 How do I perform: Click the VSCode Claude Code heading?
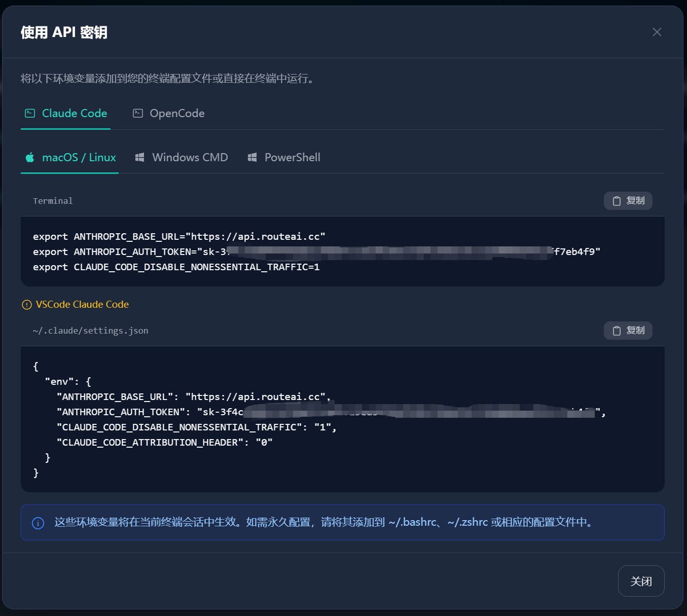point(82,304)
